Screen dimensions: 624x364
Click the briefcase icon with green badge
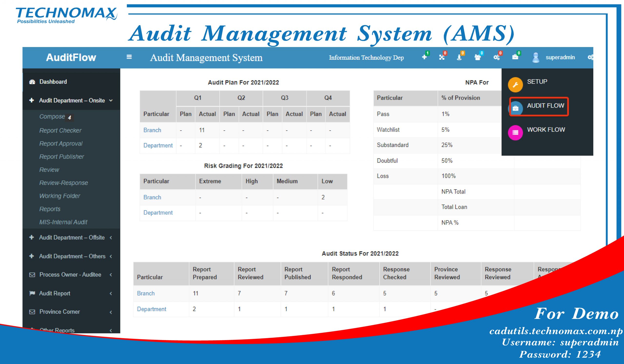point(515,57)
